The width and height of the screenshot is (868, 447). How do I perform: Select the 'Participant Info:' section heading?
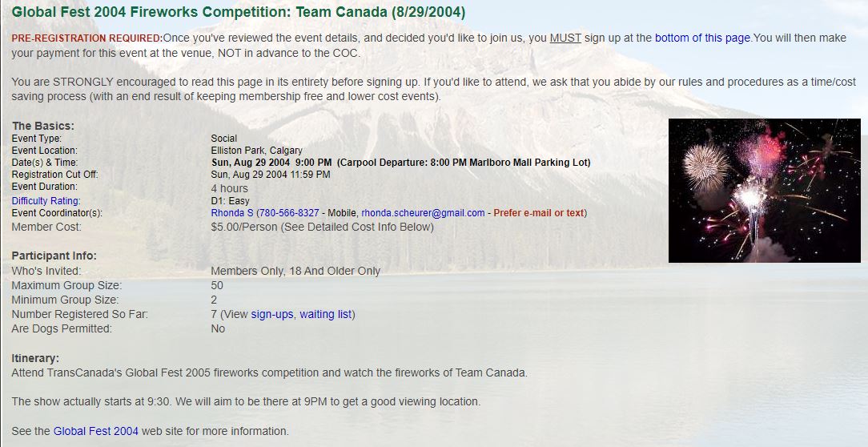[54, 256]
